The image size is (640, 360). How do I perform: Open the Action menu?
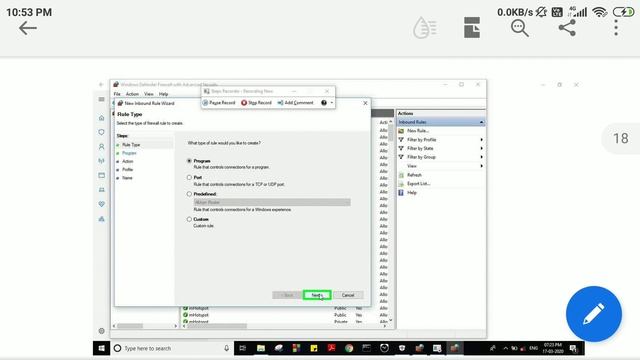(132, 94)
